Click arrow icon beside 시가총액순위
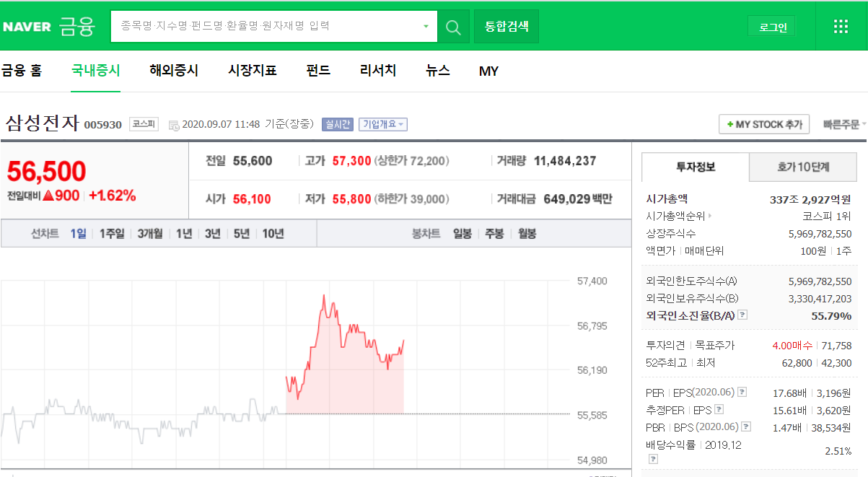The image size is (868, 477). (x=710, y=216)
